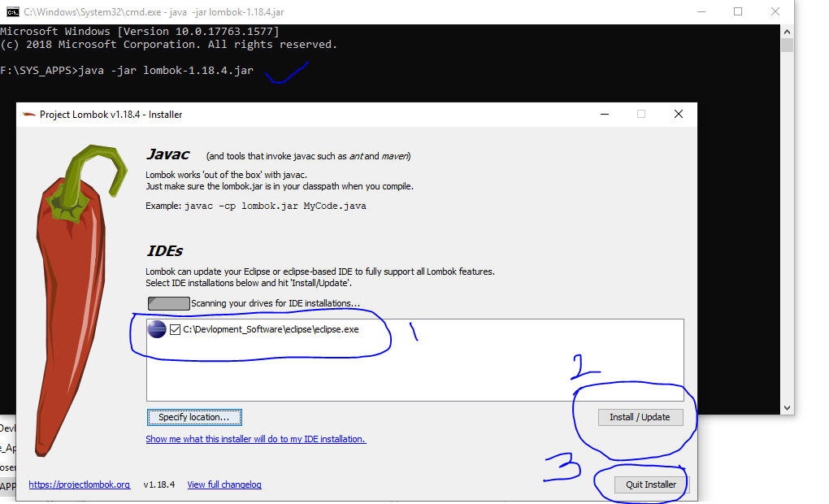
Task: Open the installer actions explanation link
Action: (x=255, y=440)
